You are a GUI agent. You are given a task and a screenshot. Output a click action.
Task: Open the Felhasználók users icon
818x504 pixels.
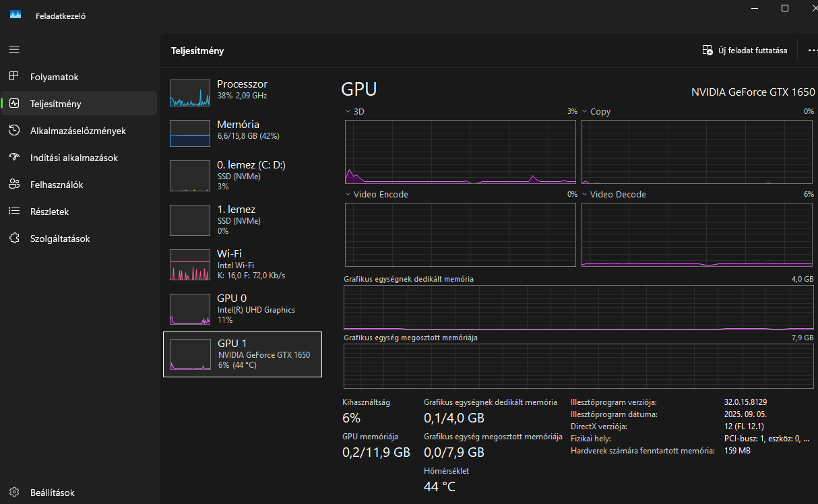14,185
